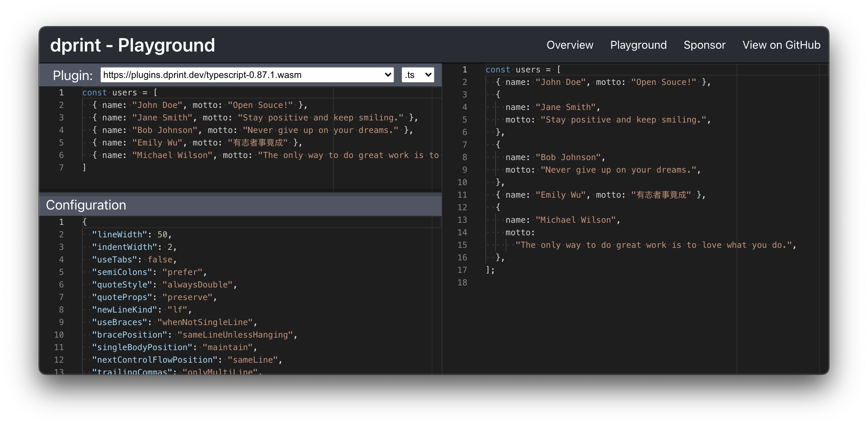The image size is (868, 426).
Task: Click line number 18 in output gutter
Action: [x=462, y=283]
